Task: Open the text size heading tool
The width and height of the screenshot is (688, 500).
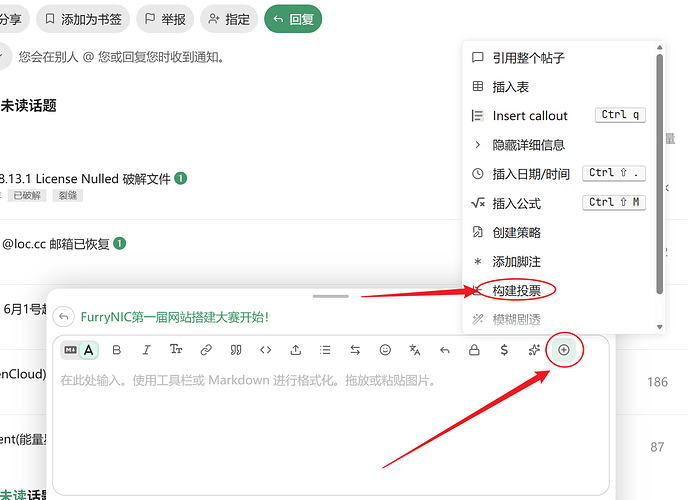Action: coord(176,350)
